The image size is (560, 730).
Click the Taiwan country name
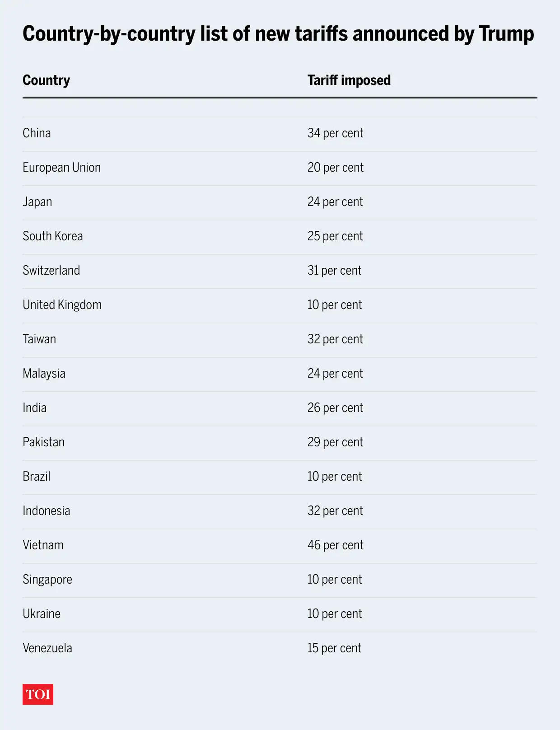[39, 339]
